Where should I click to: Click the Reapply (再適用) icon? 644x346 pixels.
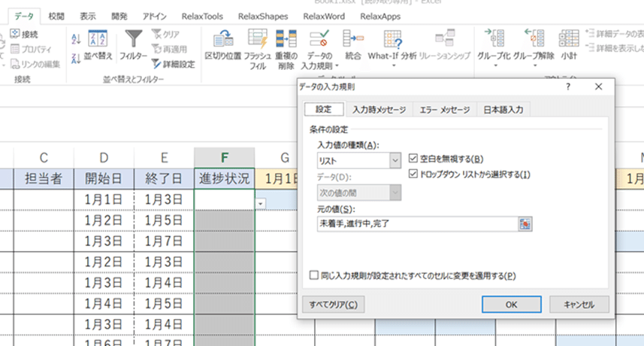coord(156,49)
